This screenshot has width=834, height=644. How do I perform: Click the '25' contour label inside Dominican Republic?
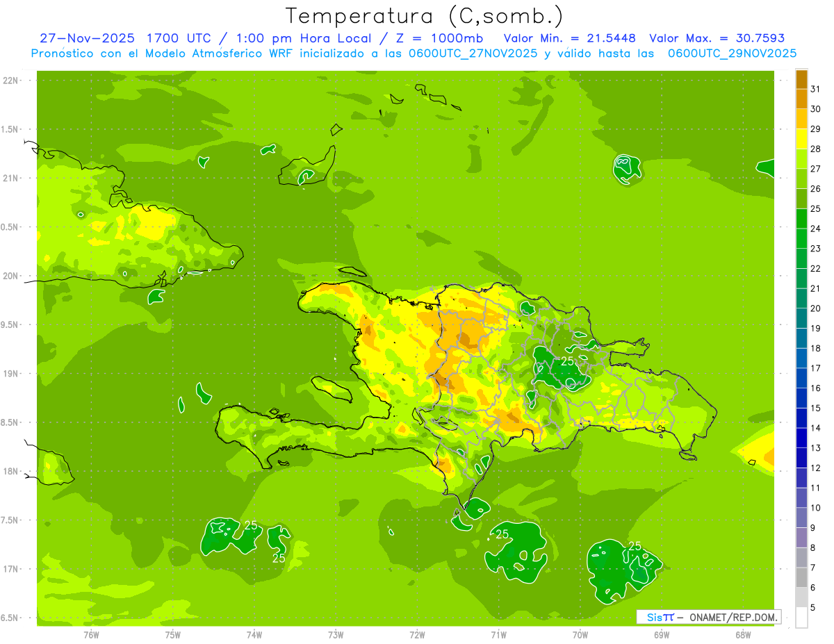click(x=568, y=361)
